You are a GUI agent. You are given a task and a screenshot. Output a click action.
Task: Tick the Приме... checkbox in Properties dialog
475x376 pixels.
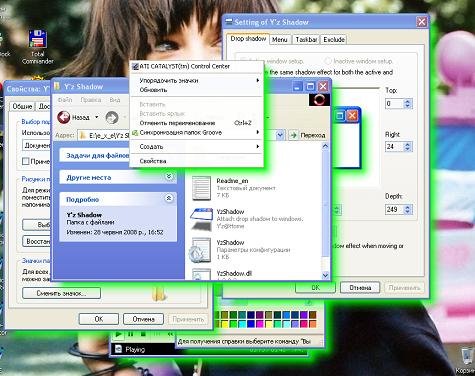[x=26, y=161]
